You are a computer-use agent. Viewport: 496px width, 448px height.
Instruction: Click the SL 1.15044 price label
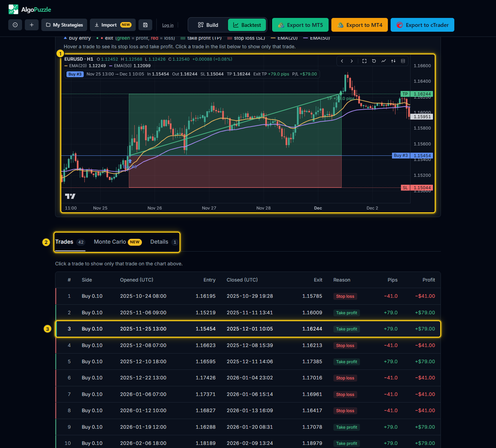(417, 188)
